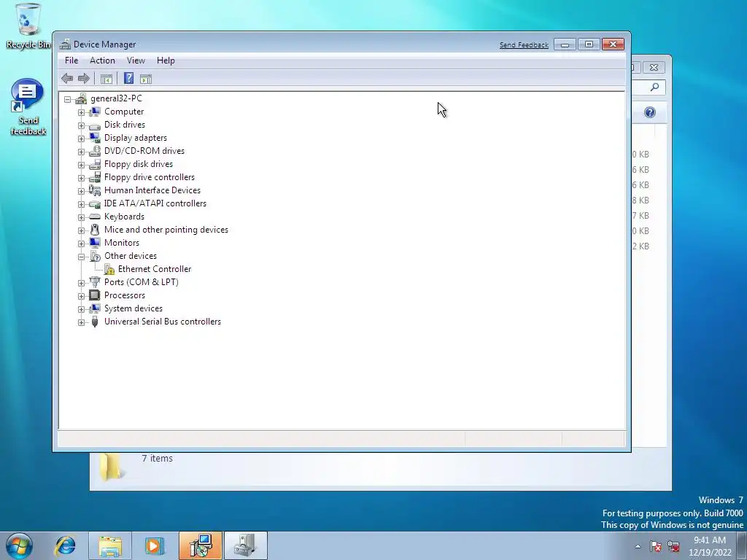Viewport: 747px width, 560px height.
Task: Select the Ethernet Controller entry
Action: tap(155, 269)
